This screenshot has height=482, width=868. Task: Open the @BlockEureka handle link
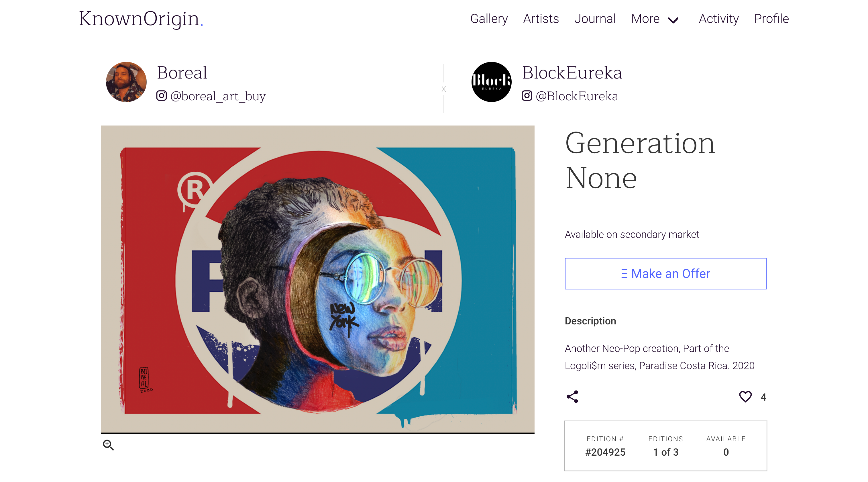coord(577,96)
